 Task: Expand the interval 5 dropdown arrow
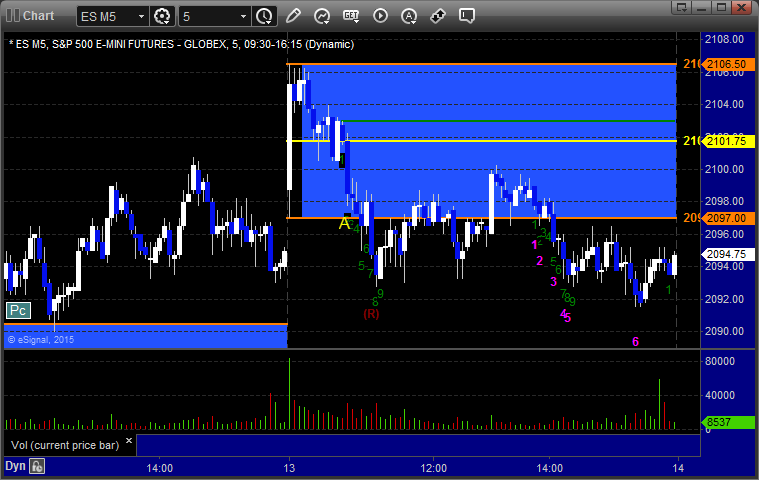(243, 16)
